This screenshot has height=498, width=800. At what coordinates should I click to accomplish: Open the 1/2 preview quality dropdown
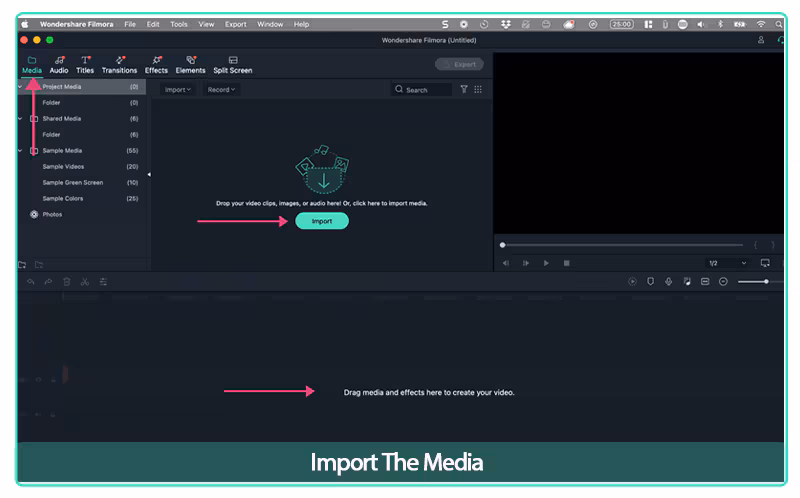[x=728, y=263]
